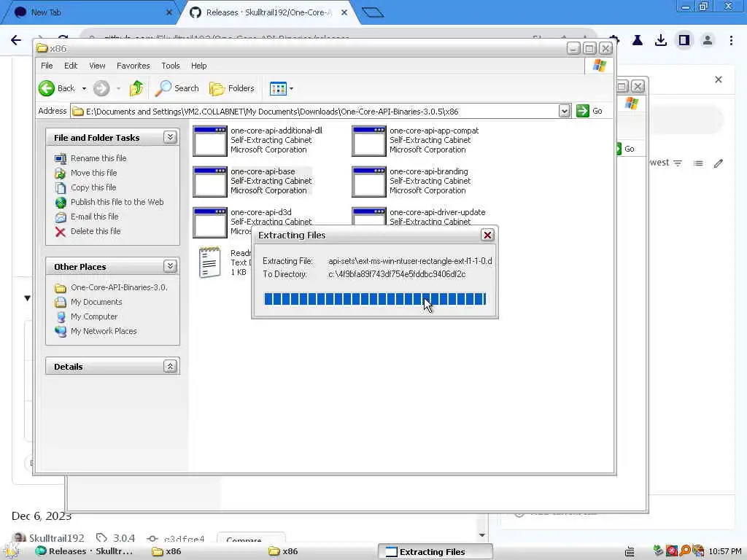Go to My Computer in Other Places
Viewport: 747px width, 560px height.
click(94, 316)
